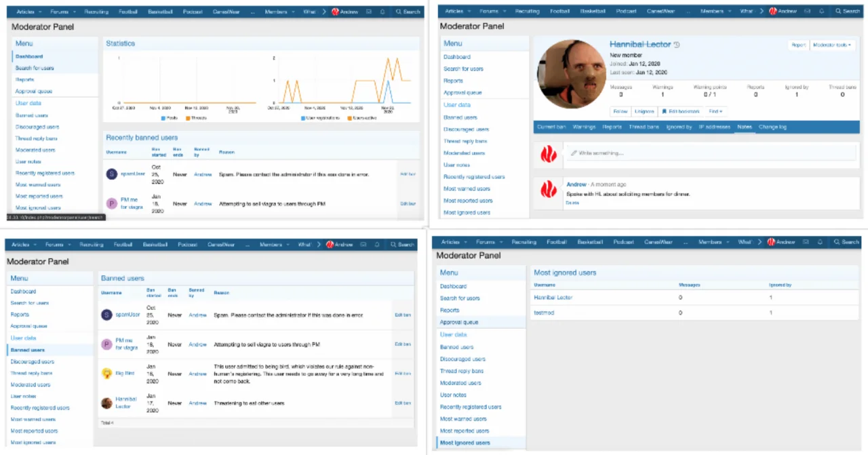Expand the Find dropdown on the profile
This screenshot has width=868, height=455.
coord(715,111)
